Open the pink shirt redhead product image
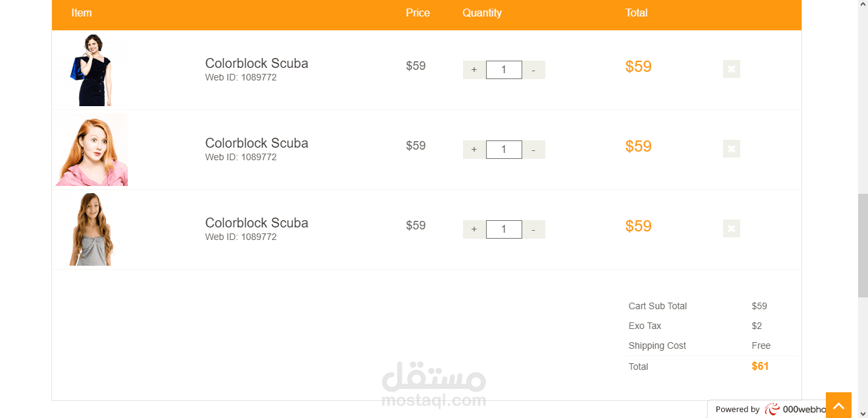Viewport: 868px width, 418px height. 92,150
